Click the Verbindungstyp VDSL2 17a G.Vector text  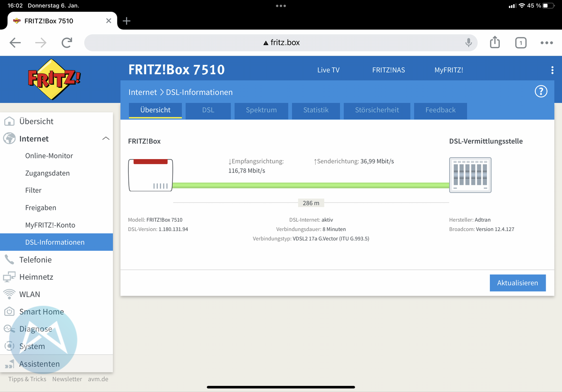(x=311, y=239)
